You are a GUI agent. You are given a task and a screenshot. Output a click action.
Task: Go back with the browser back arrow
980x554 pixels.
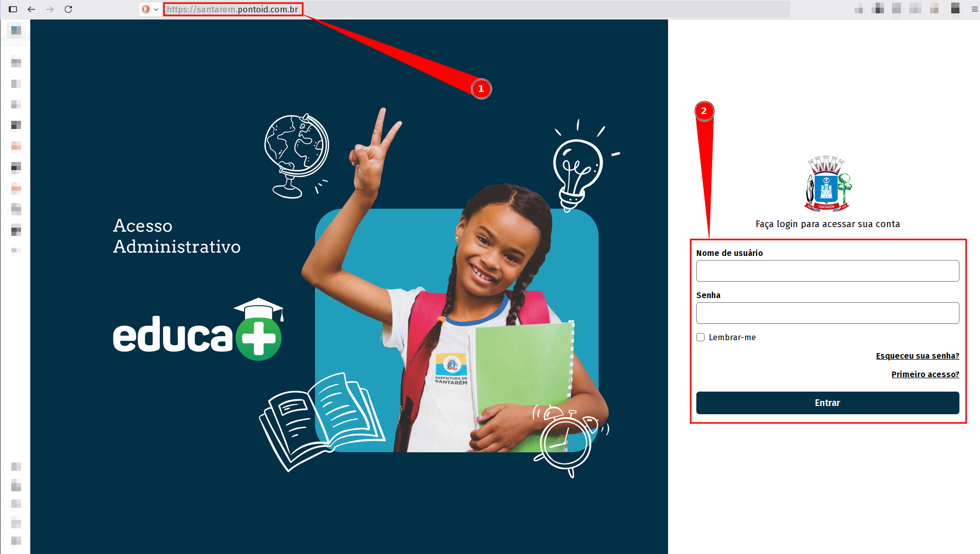coord(31,9)
